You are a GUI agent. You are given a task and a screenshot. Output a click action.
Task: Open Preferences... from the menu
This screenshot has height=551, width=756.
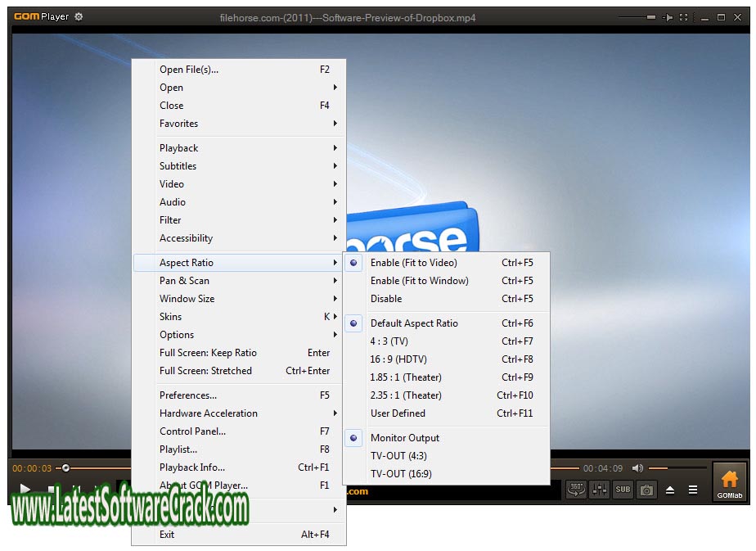(188, 395)
